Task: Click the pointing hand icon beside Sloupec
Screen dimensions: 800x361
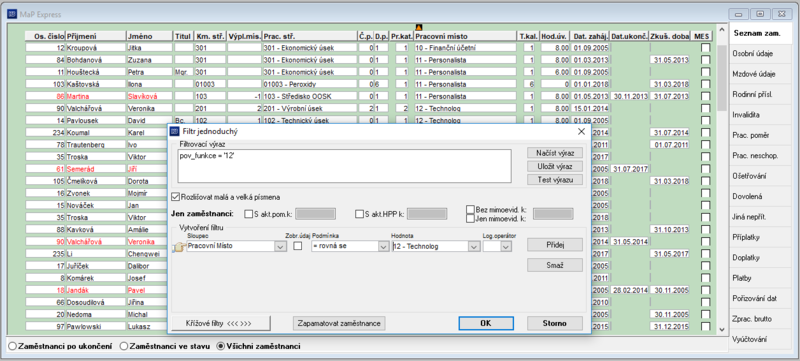Action: click(179, 247)
